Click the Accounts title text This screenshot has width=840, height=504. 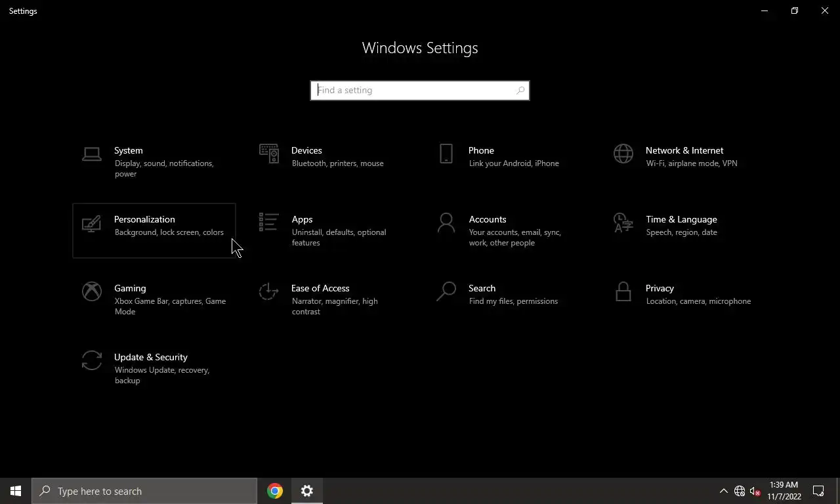click(488, 219)
